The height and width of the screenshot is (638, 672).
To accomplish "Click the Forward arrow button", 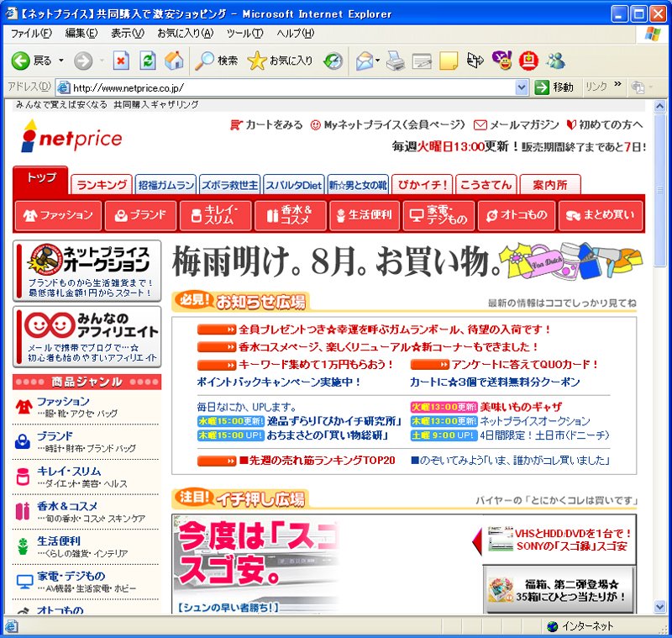I will point(83,61).
